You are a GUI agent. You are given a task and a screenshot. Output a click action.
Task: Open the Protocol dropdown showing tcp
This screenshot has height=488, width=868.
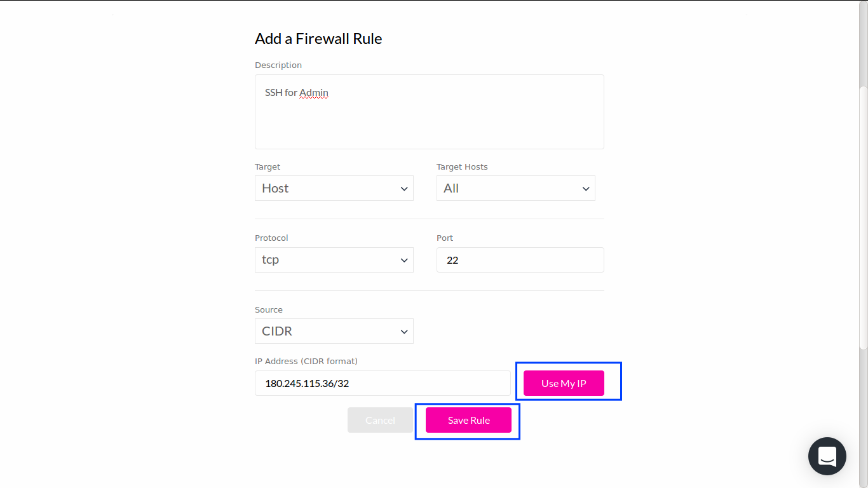[334, 259]
